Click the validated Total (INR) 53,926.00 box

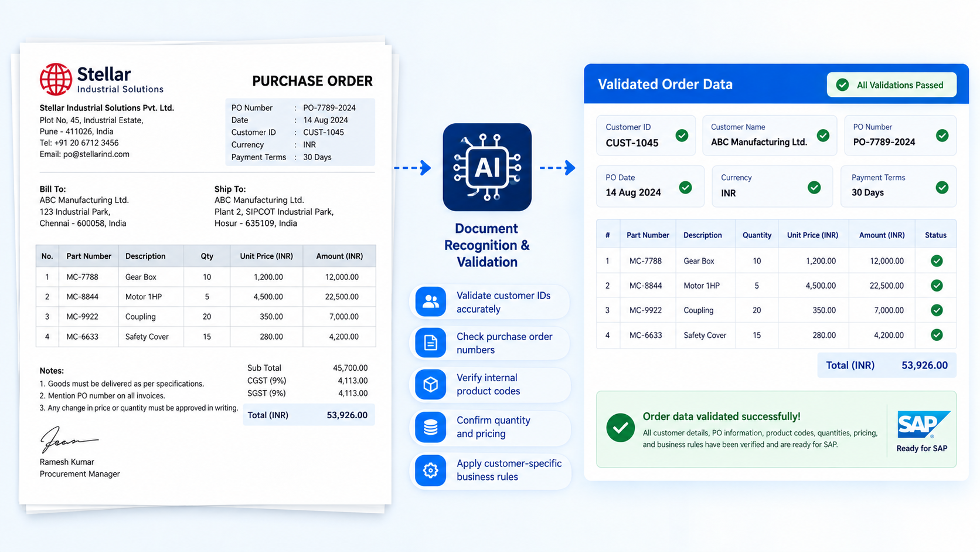pos(887,365)
